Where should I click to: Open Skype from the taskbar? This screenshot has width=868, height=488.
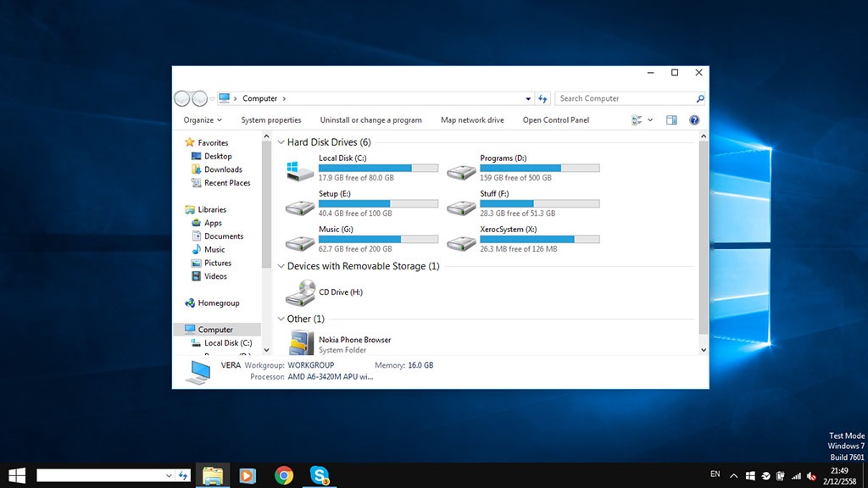tap(320, 475)
